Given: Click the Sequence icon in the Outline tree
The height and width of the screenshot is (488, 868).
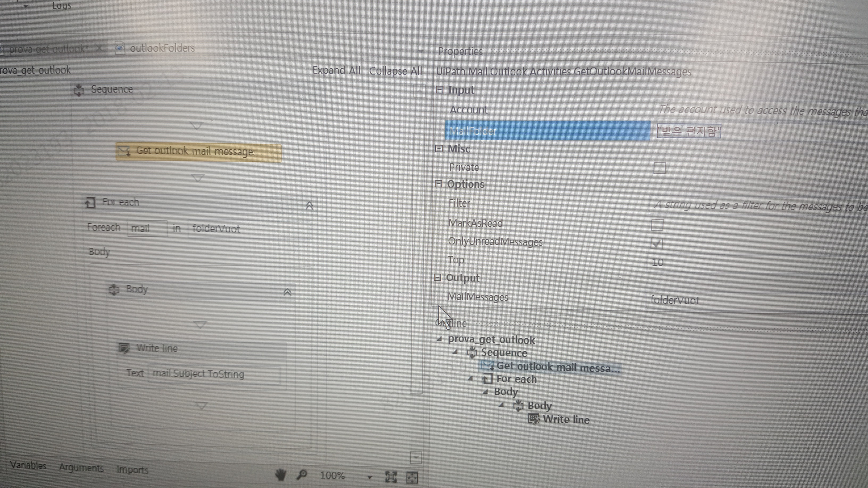Looking at the screenshot, I should point(472,352).
